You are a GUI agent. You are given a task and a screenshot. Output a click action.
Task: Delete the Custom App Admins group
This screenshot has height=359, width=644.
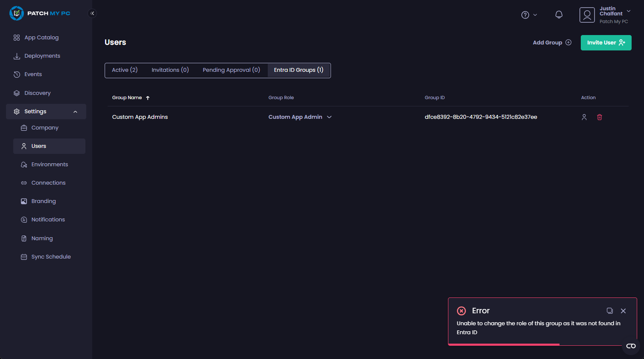[x=599, y=117]
